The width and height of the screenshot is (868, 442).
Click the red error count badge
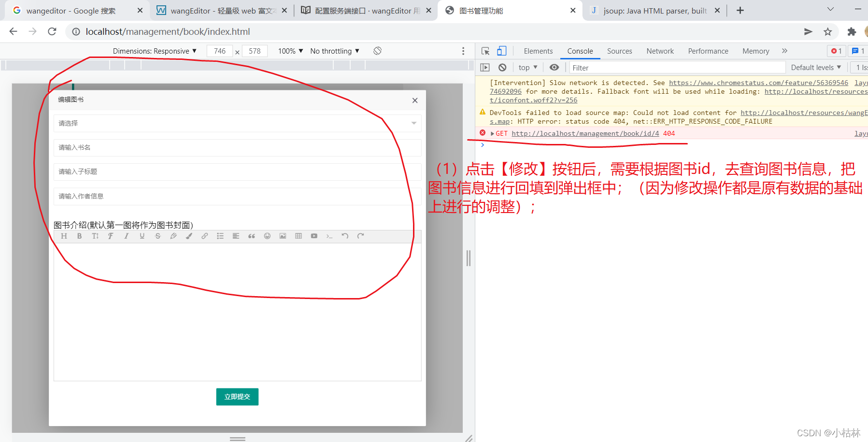837,51
